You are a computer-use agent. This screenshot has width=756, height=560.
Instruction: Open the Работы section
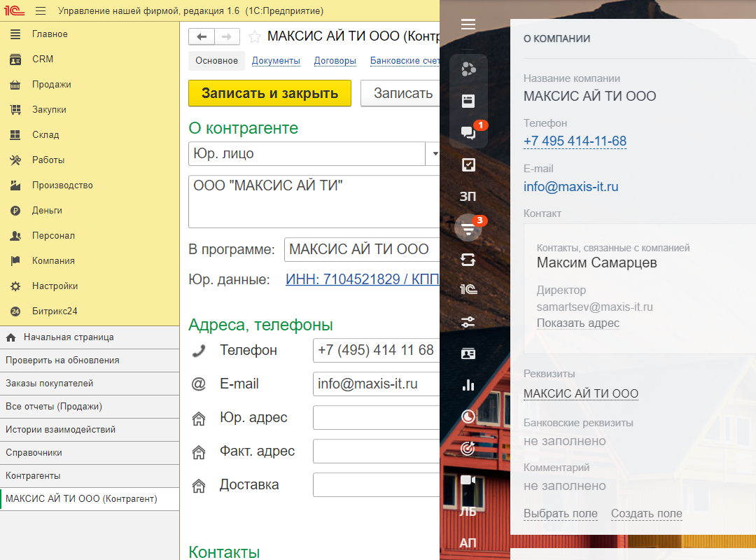[48, 160]
